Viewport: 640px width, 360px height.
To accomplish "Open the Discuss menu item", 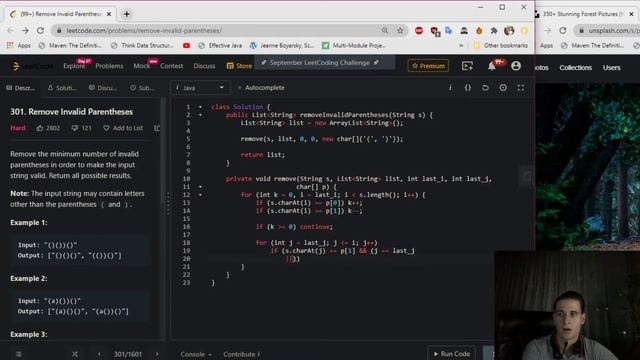I will 204,66.
